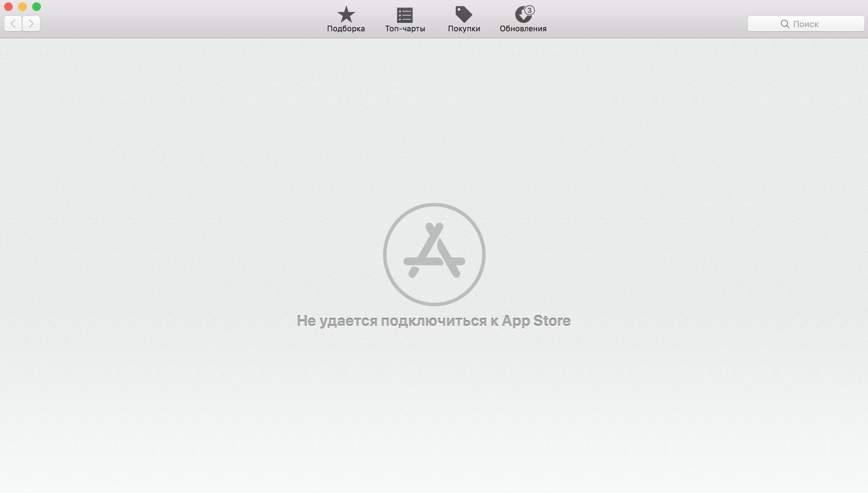Click the Обновления download arrow icon
Viewport: 868px width, 493px height.
(522, 16)
